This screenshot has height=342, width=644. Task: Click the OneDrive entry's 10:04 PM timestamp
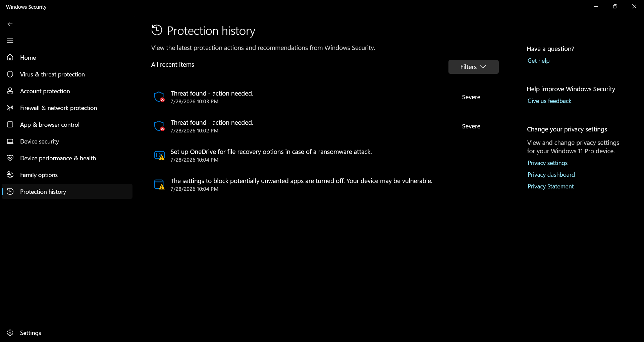click(194, 160)
